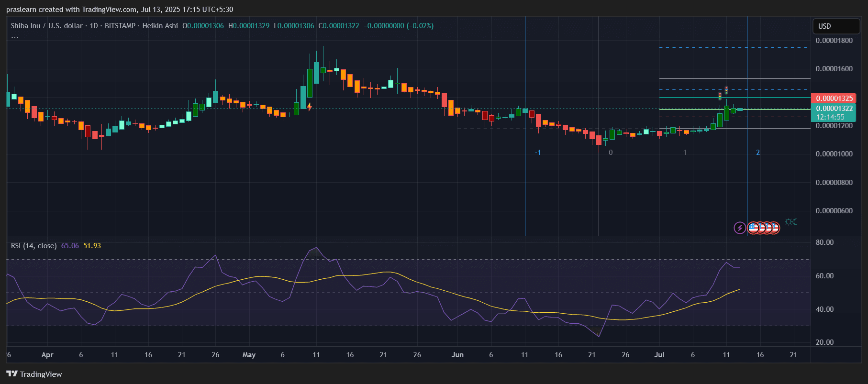Click the orange lightning bolt marker on the chart

click(310, 107)
